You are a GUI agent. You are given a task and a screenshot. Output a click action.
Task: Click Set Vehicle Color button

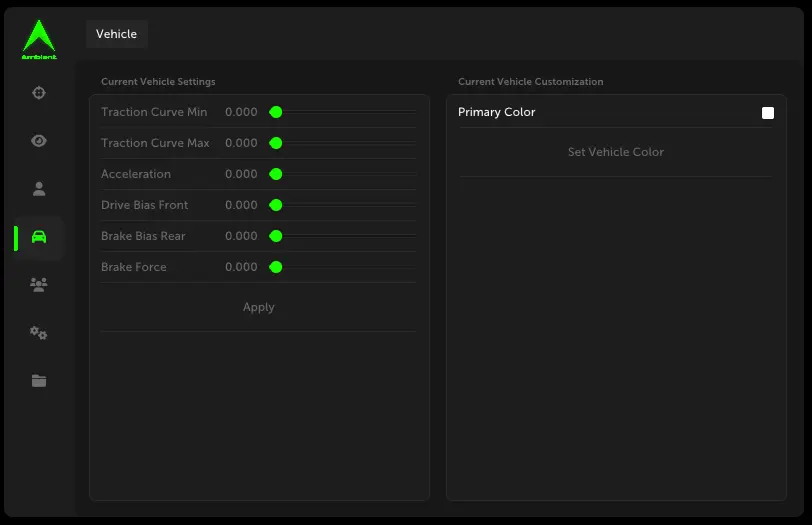pyautogui.click(x=615, y=152)
